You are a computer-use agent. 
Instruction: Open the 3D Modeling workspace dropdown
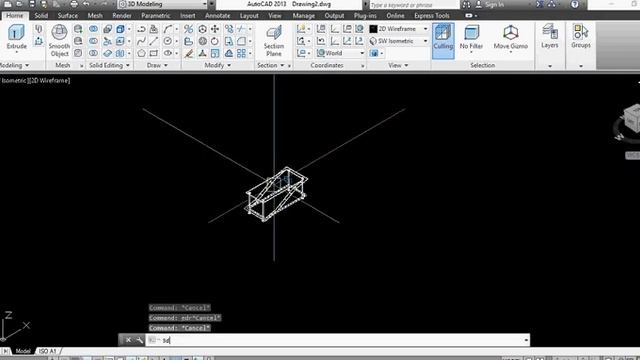click(x=163, y=4)
